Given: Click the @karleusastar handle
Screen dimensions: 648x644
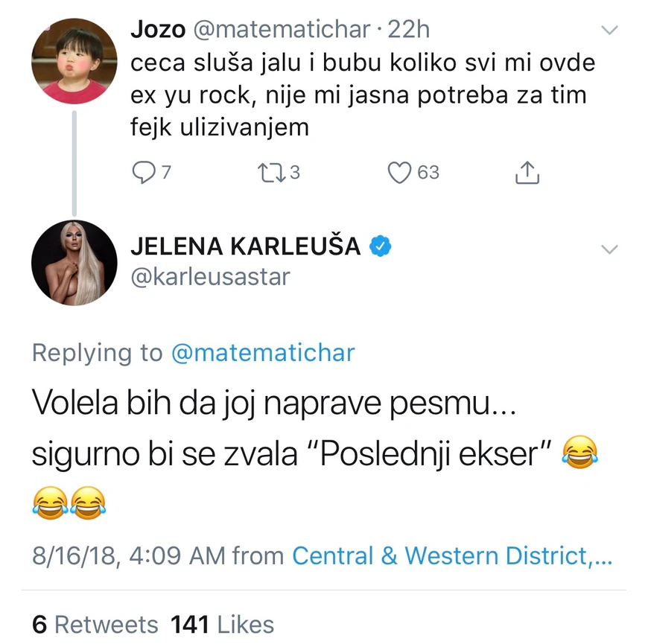Looking at the screenshot, I should [x=210, y=276].
